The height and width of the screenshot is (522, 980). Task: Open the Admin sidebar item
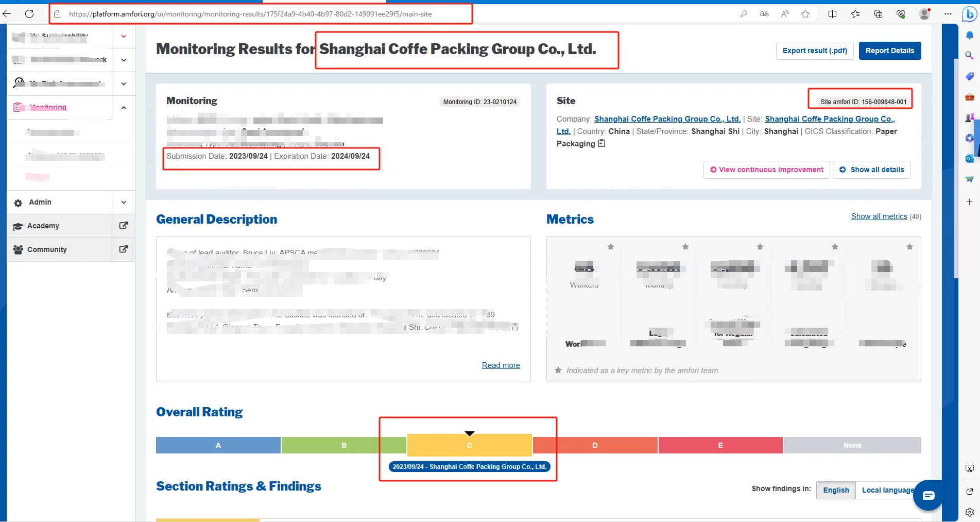tap(40, 203)
